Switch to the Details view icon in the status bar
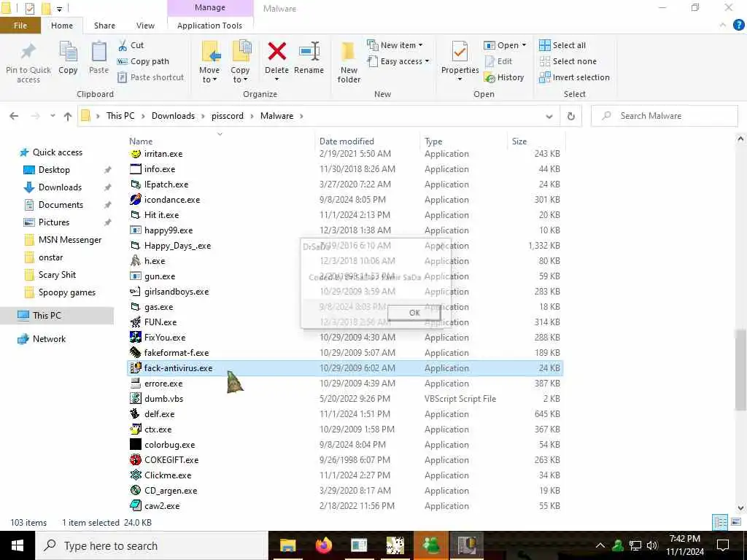 point(720,522)
